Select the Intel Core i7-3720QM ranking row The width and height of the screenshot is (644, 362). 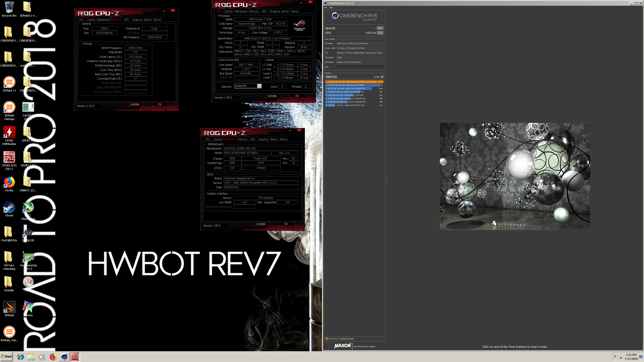point(354,99)
